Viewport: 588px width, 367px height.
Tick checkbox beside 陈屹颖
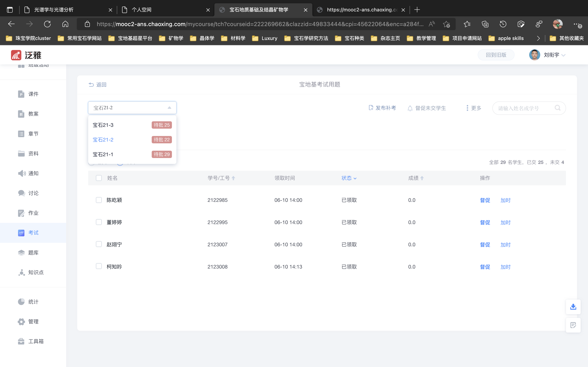(x=99, y=200)
